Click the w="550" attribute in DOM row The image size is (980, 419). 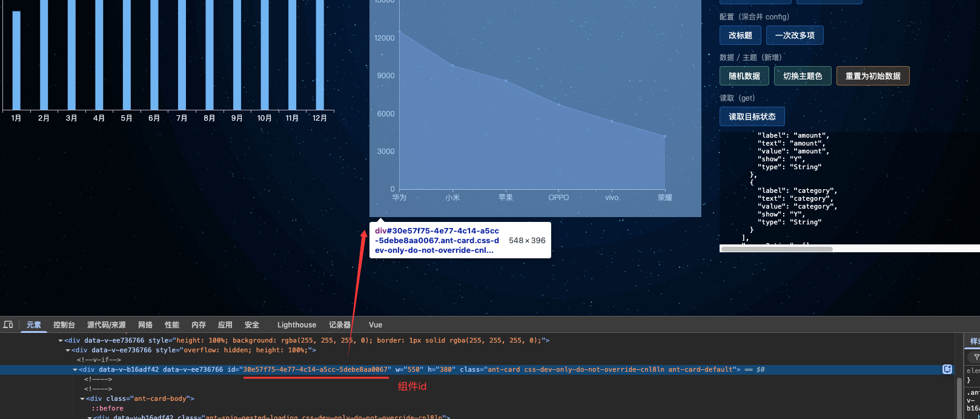point(409,369)
